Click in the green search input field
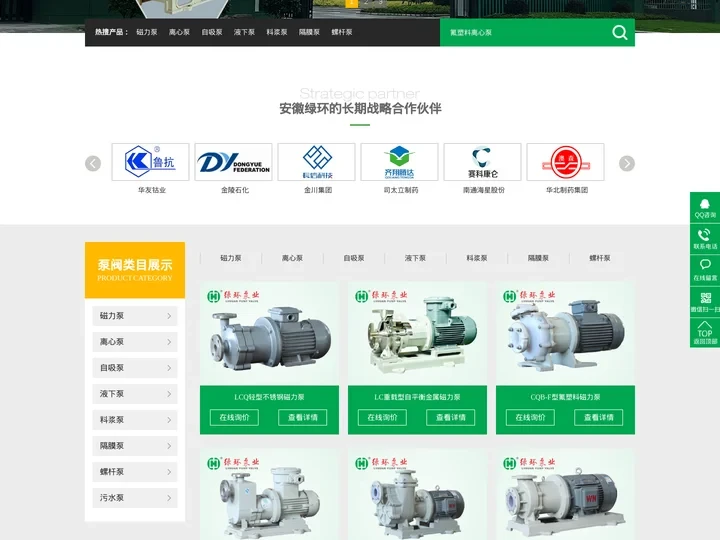Image resolution: width=720 pixels, height=540 pixels. [523, 33]
